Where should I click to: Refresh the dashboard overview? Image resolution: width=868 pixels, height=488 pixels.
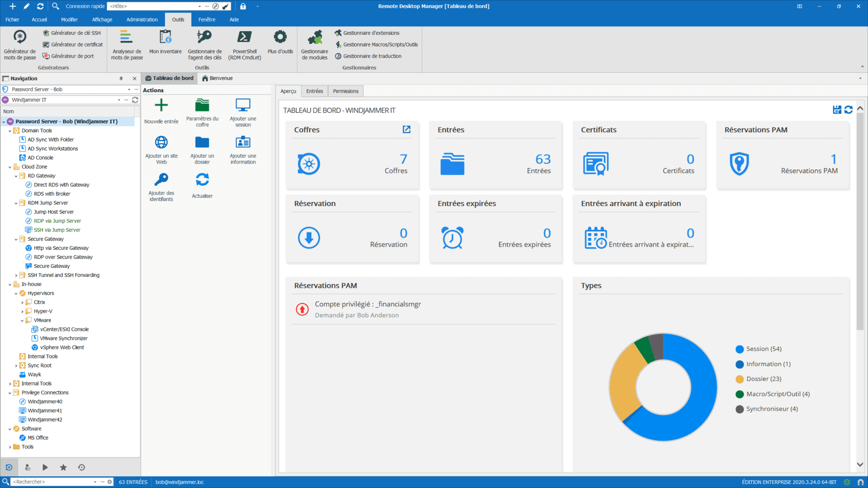[x=849, y=110]
